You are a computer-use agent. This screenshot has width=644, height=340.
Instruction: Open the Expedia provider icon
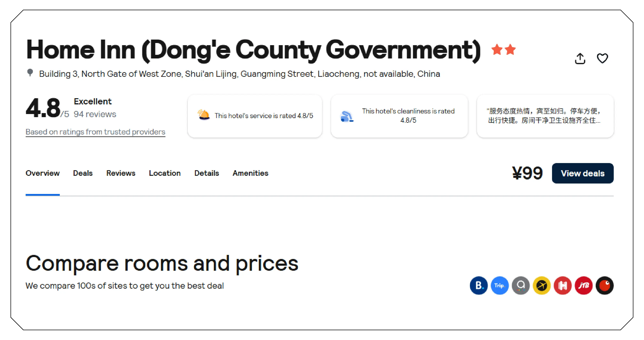point(542,285)
